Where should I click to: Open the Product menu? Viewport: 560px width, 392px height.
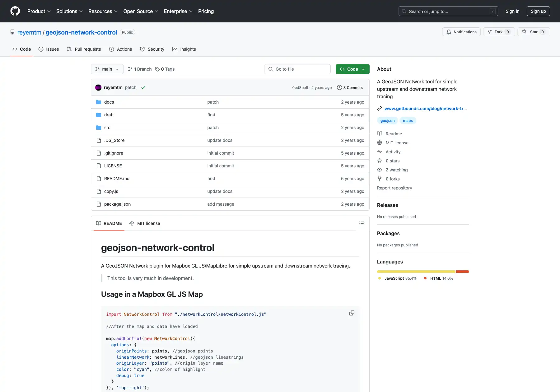39,11
